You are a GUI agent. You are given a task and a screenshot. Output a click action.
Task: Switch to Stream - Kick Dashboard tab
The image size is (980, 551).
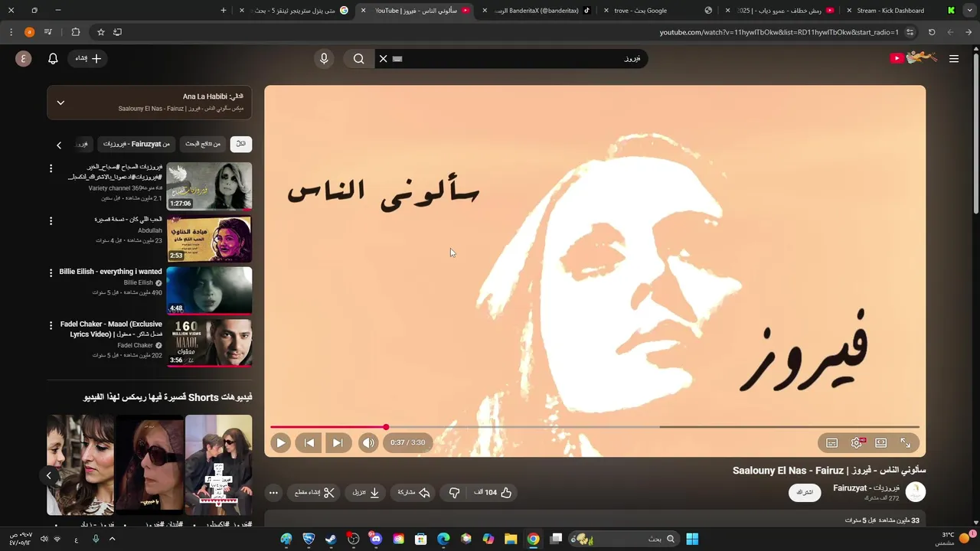click(890, 11)
